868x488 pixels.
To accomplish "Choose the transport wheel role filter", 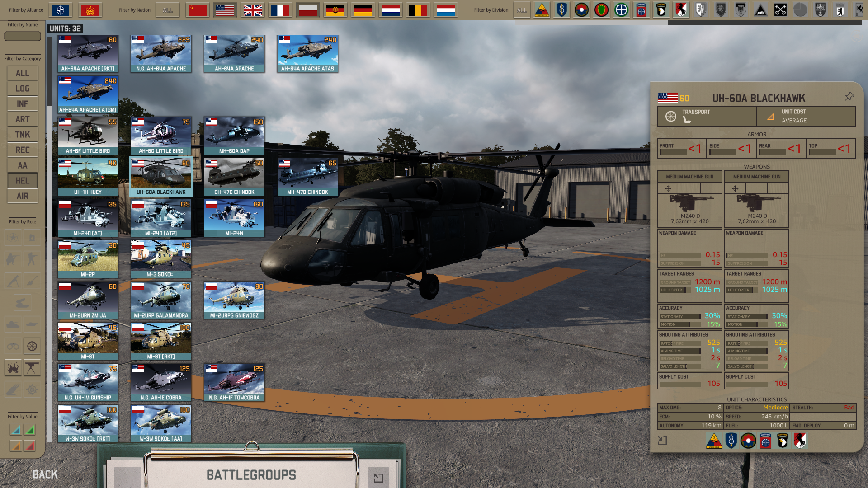I will coord(32,346).
